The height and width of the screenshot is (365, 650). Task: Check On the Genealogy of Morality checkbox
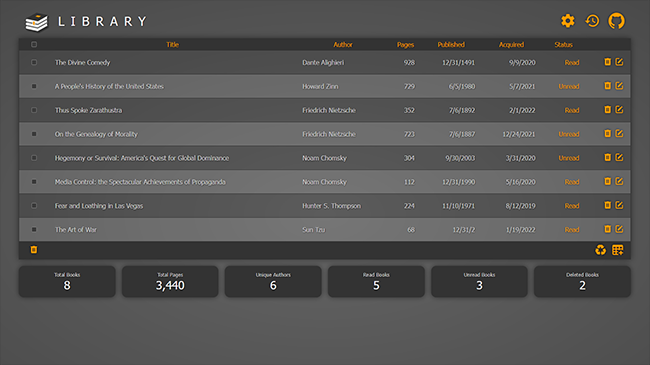coord(34,134)
